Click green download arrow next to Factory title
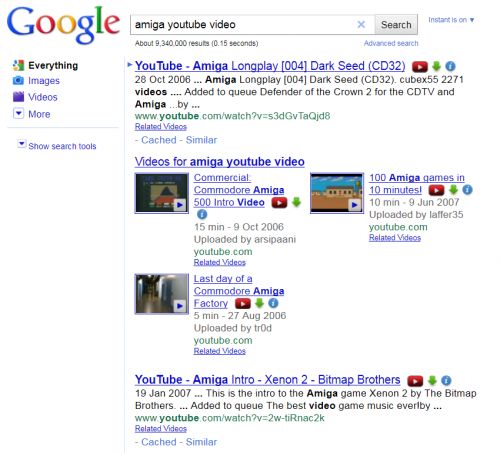Screen dimensions: 500x453 coord(259,303)
